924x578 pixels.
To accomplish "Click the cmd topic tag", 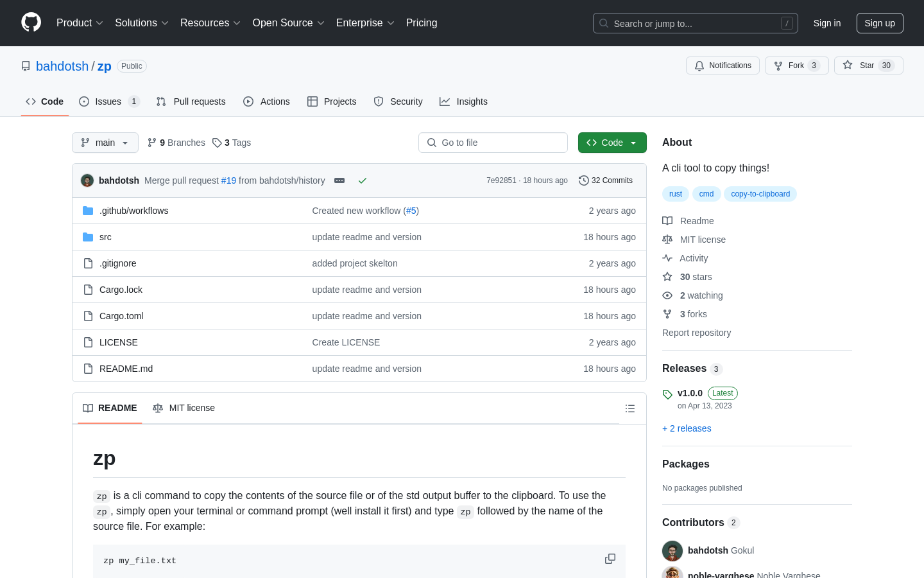I will 706,194.
